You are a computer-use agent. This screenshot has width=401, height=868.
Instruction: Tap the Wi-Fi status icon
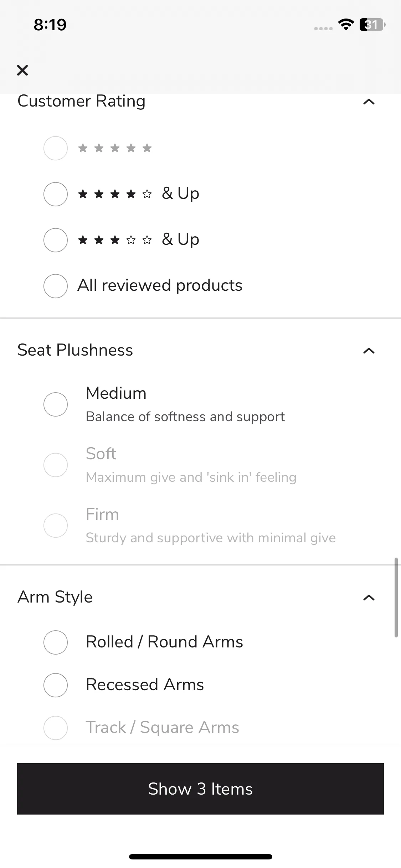click(346, 25)
